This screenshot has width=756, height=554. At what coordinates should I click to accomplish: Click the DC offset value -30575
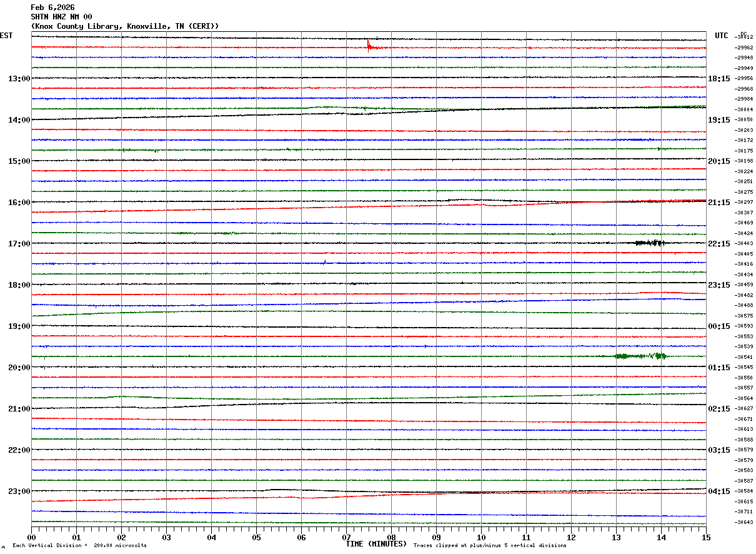tap(744, 316)
